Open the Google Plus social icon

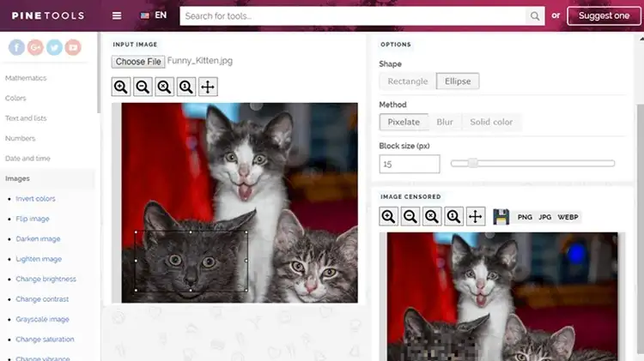click(x=35, y=47)
